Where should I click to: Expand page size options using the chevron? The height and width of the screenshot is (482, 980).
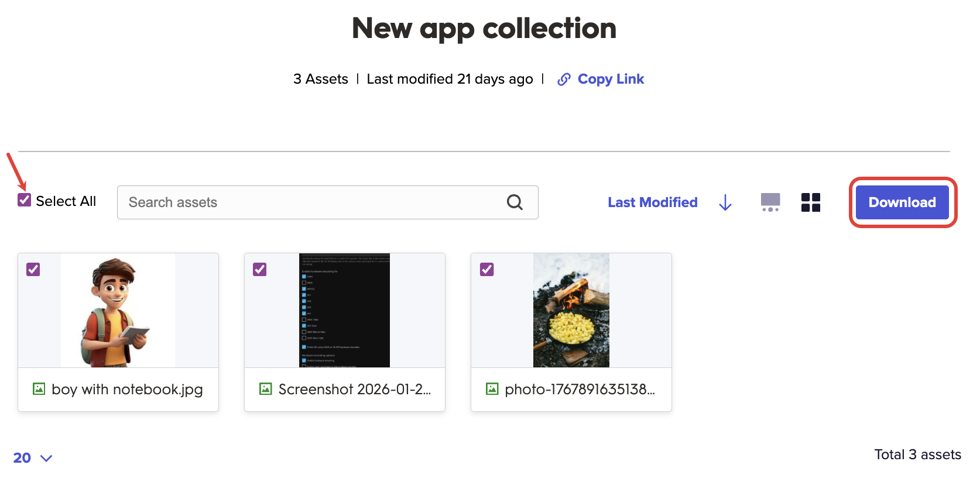click(x=46, y=458)
